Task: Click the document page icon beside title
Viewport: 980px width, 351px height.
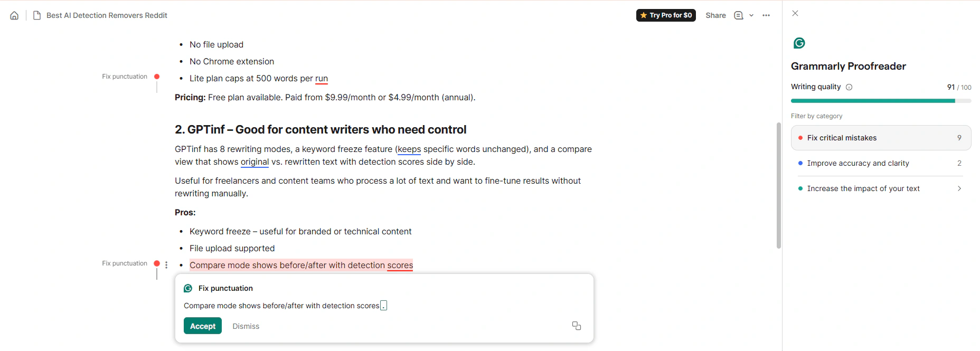Action: coord(37,15)
